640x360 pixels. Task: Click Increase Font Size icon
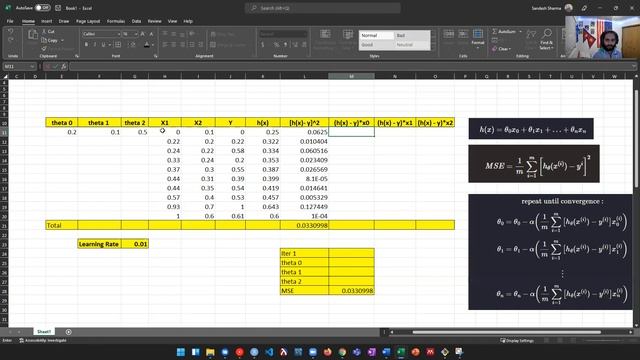(143, 34)
